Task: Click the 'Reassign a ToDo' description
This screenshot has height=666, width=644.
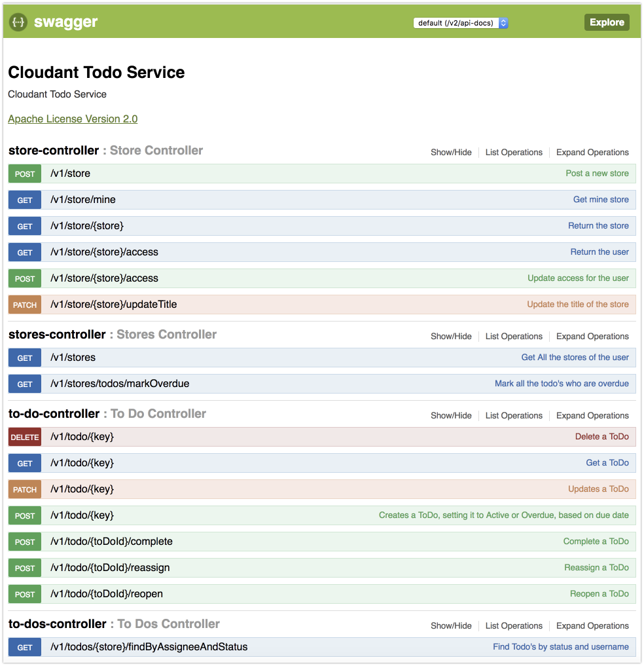Action: point(596,568)
